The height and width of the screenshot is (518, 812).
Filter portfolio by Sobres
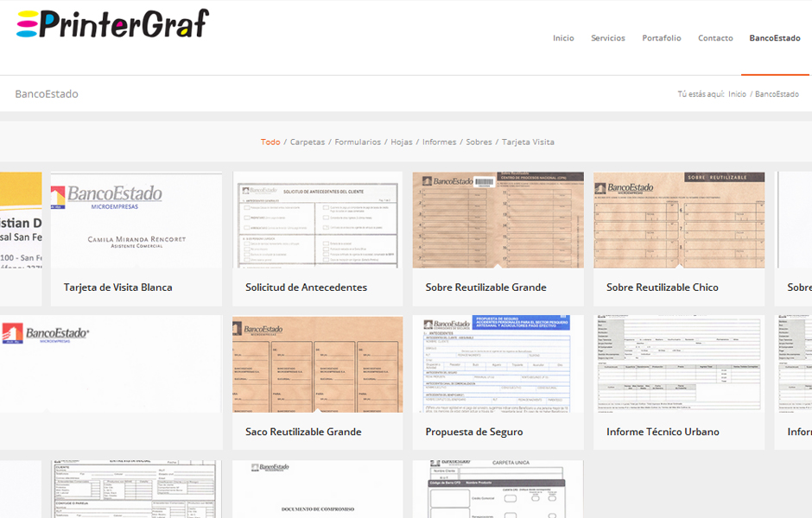click(x=479, y=142)
